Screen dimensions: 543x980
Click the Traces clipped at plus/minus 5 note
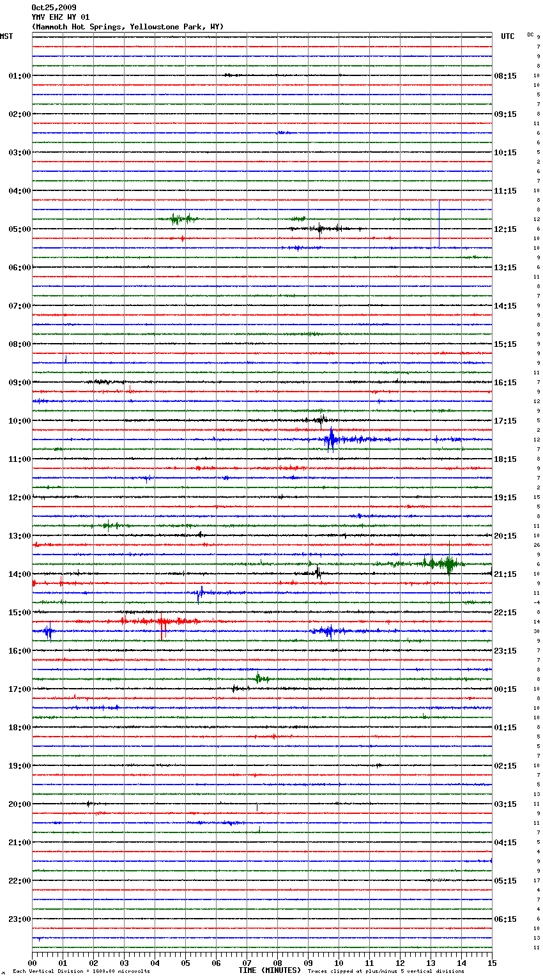pyautogui.click(x=386, y=972)
